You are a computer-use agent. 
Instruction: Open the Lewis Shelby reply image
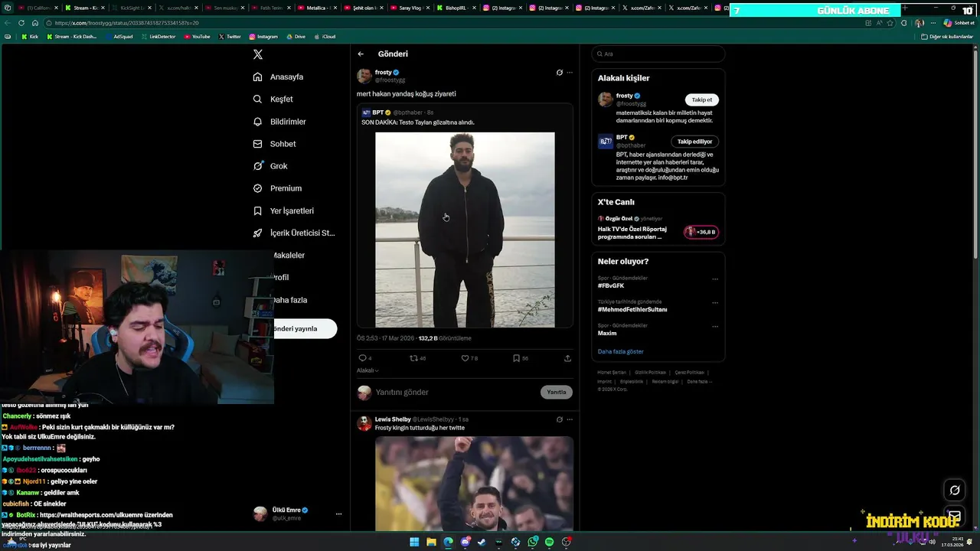coord(474,484)
